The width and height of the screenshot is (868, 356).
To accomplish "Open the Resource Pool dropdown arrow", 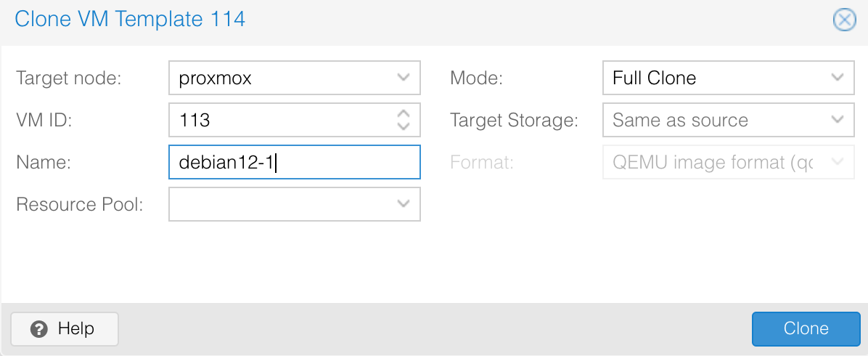I will coord(404,204).
